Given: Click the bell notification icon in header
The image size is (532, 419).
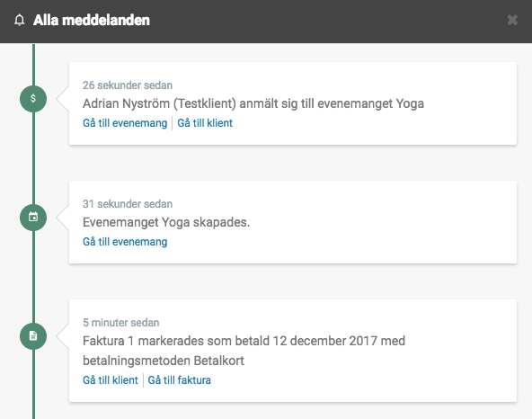Looking at the screenshot, I should [20, 20].
